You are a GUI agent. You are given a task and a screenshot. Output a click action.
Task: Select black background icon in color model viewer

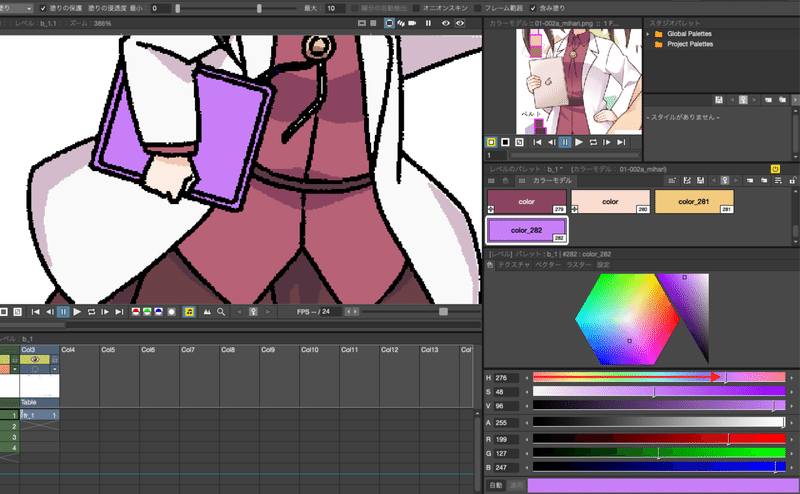coord(505,142)
